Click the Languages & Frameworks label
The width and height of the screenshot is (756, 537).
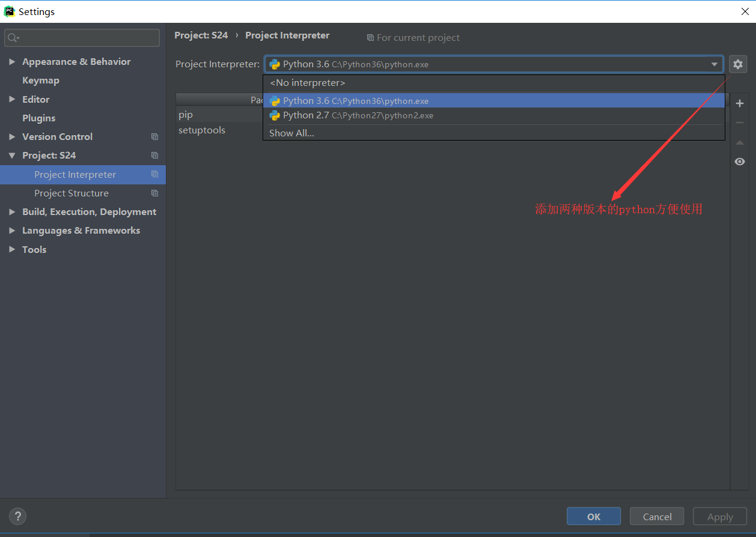81,231
